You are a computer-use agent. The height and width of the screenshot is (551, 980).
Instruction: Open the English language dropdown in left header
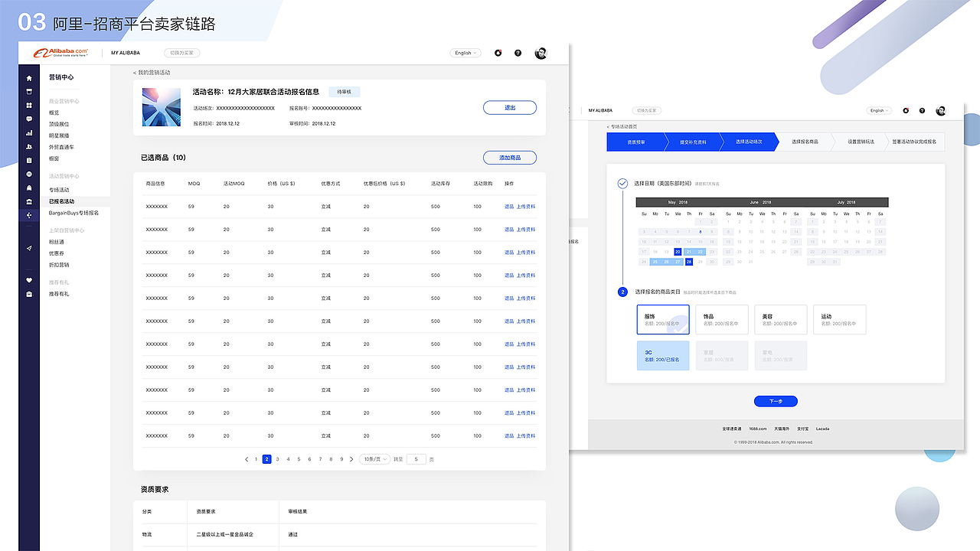click(465, 53)
